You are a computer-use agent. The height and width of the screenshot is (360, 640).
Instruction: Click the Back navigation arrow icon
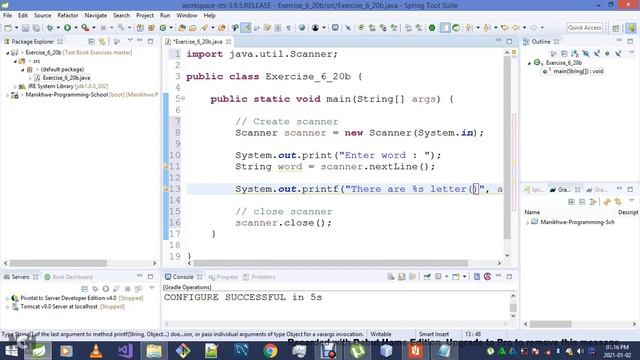(516, 27)
